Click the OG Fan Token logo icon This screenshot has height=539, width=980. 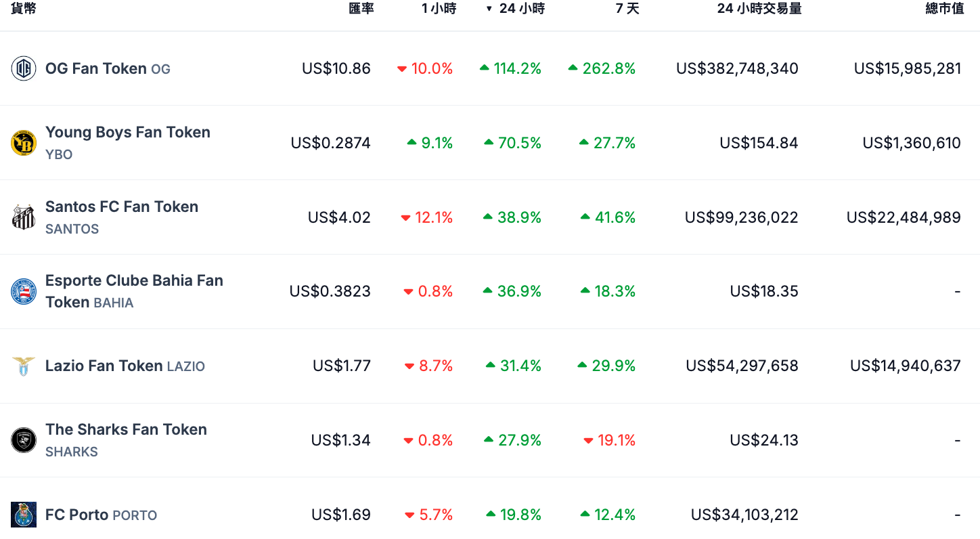pyautogui.click(x=24, y=68)
